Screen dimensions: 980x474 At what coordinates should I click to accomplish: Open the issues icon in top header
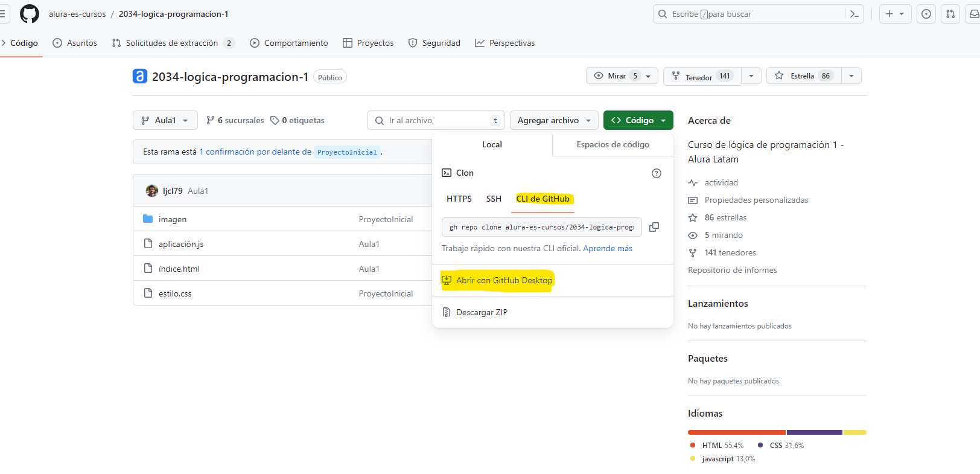pos(926,14)
